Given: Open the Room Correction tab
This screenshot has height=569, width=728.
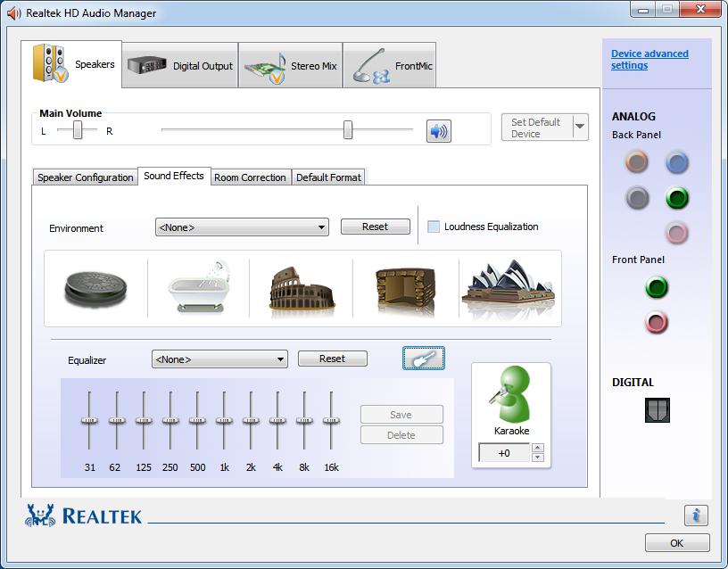Looking at the screenshot, I should pyautogui.click(x=250, y=177).
